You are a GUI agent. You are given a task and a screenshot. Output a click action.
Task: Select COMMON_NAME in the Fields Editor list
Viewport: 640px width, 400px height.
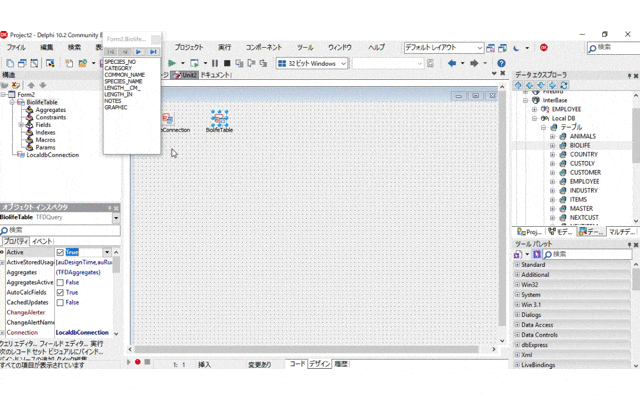click(124, 75)
